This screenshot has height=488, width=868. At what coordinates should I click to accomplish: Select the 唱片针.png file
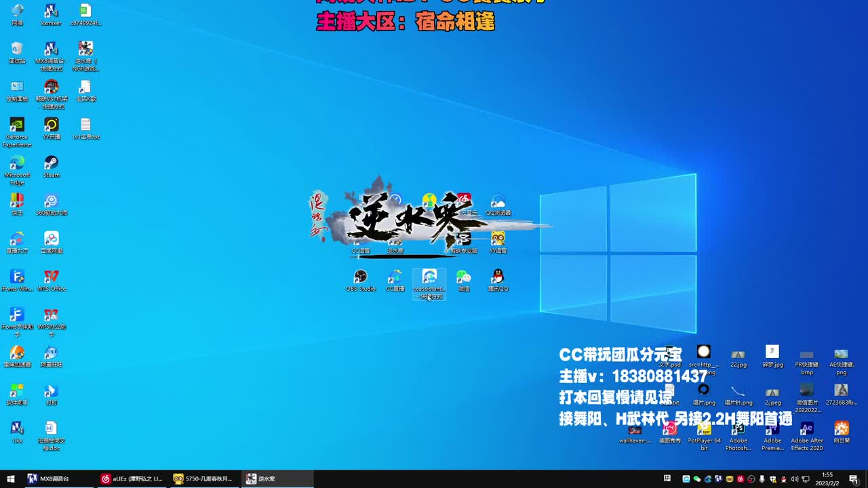738,394
